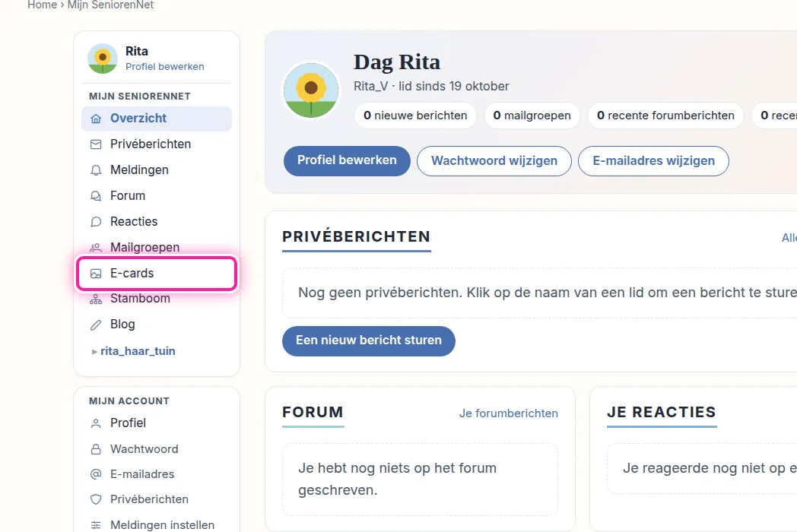Click the house icon beside Overzicht
Image resolution: width=797 pixels, height=532 pixels.
[96, 119]
